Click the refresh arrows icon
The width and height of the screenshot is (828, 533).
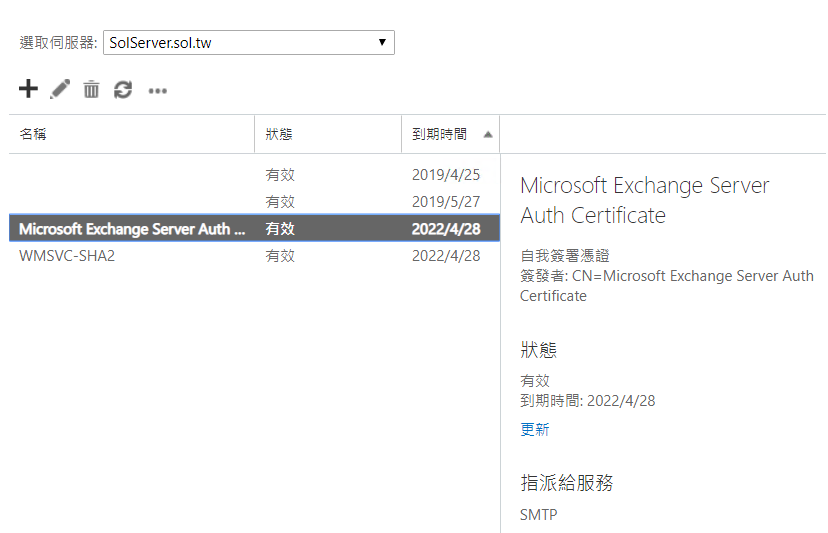pyautogui.click(x=123, y=90)
